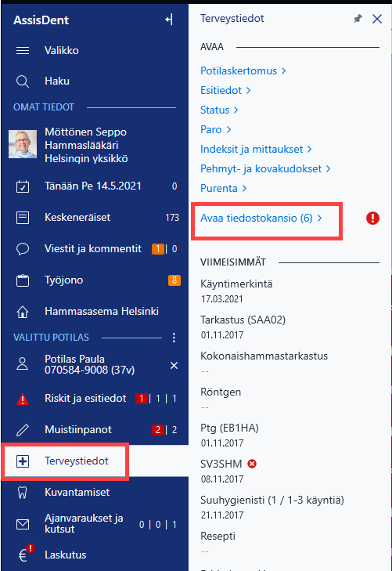The height and width of the screenshot is (571, 392).
Task: Open the Kuvantamiset tooth icon
Action: click(23, 493)
